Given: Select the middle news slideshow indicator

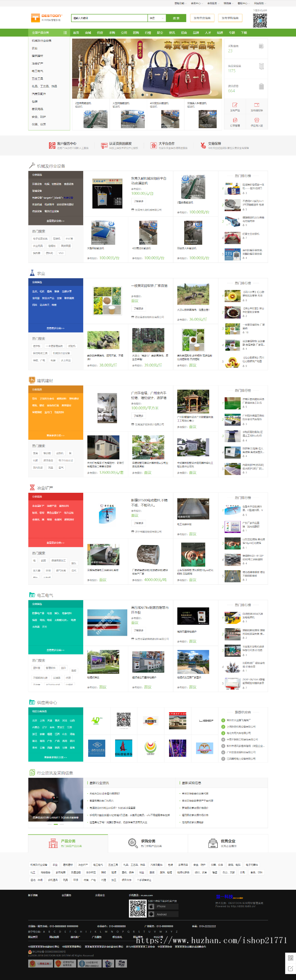Looking at the screenshot, I should pos(56,824).
